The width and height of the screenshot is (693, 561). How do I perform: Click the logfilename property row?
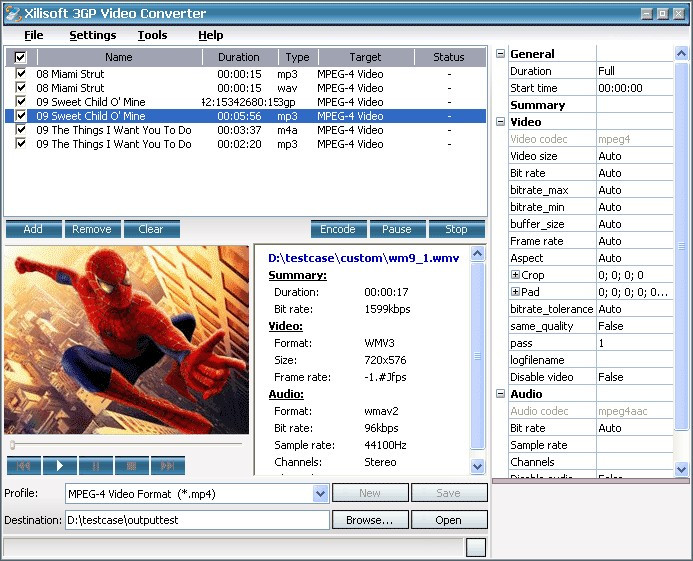click(x=591, y=360)
